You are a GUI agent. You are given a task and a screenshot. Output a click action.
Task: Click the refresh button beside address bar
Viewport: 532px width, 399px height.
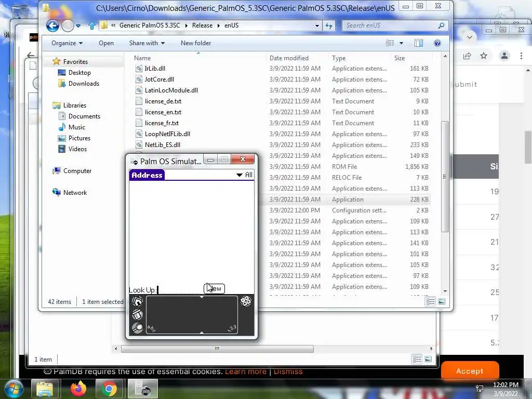(x=329, y=25)
